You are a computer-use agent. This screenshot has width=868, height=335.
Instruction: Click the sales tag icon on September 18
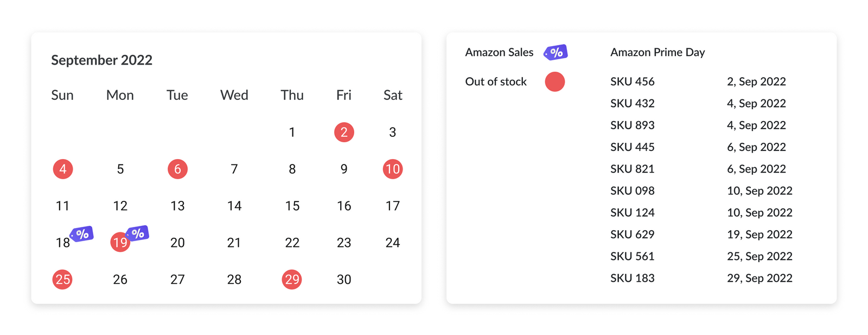(x=82, y=234)
